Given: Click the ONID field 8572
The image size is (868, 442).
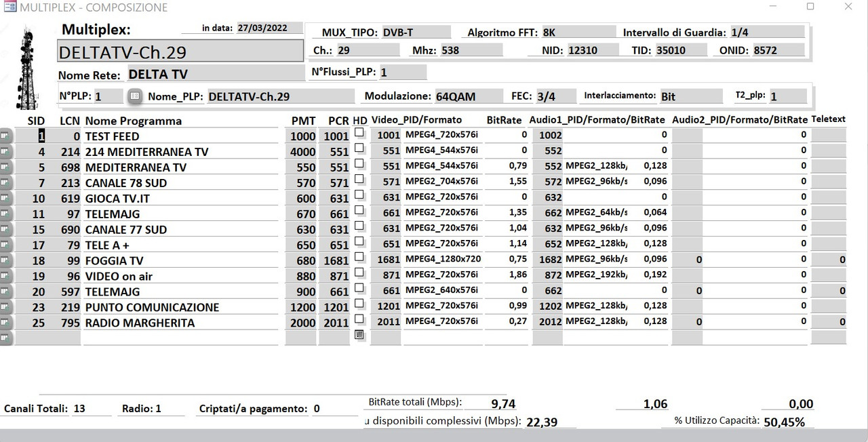Looking at the screenshot, I should [x=778, y=50].
